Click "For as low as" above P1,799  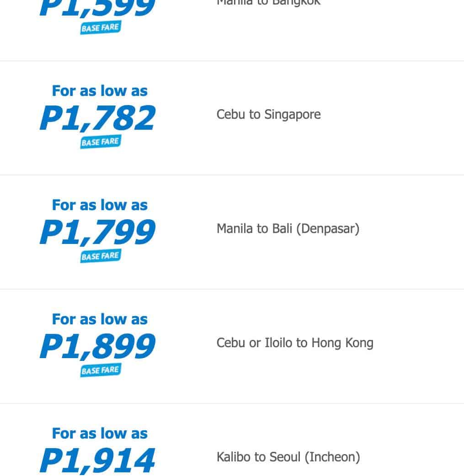click(100, 205)
